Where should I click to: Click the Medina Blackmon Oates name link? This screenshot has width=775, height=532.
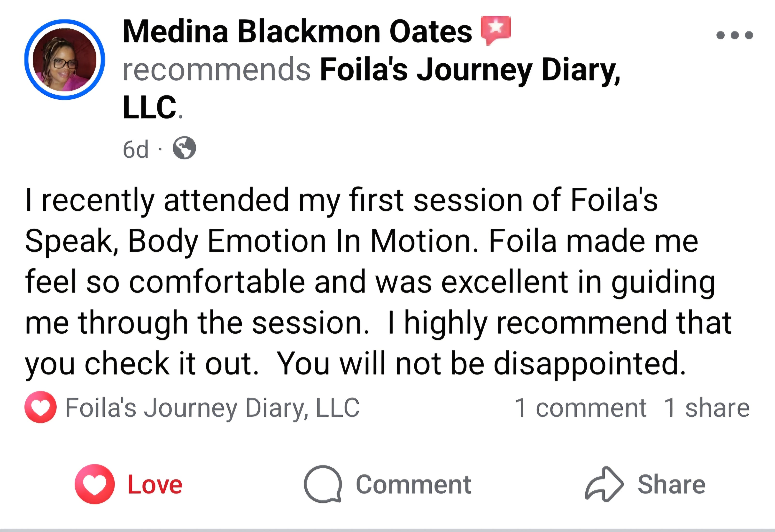(297, 32)
